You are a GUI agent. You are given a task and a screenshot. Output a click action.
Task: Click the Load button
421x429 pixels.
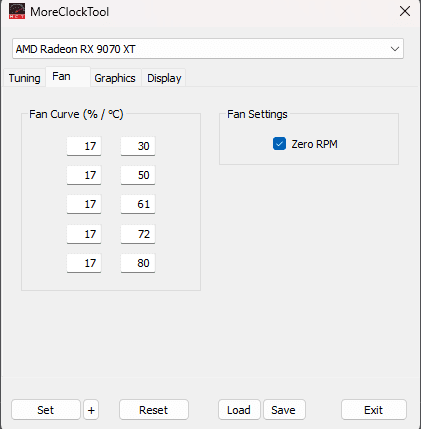point(239,410)
